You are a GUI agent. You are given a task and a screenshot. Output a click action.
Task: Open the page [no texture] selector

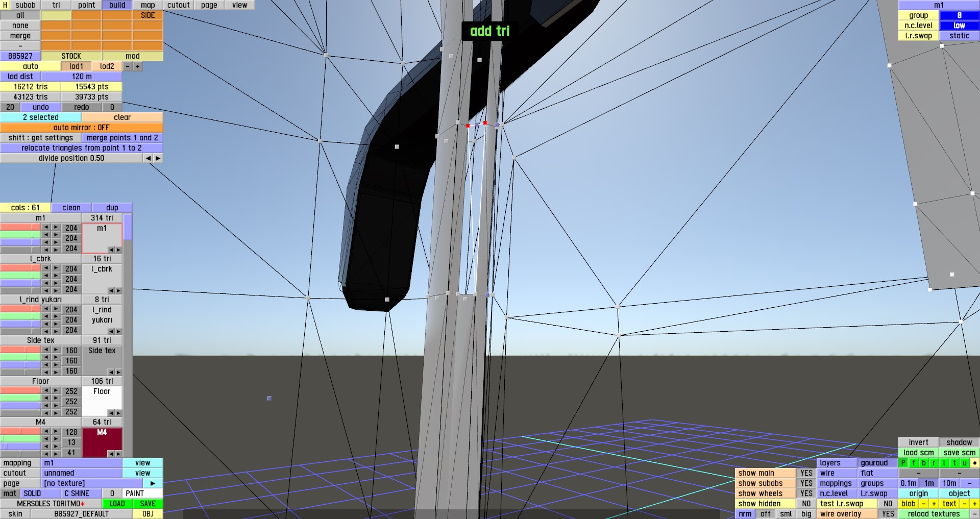[92, 483]
